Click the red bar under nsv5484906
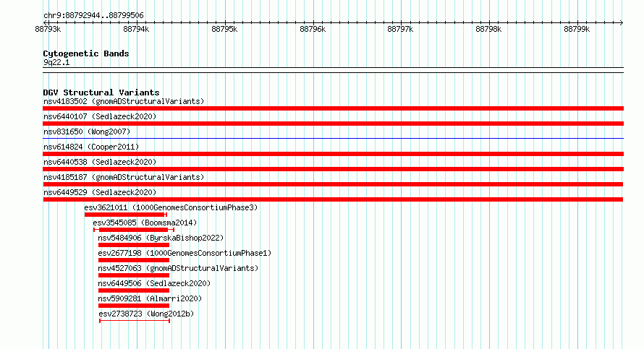The image size is (644, 349). (x=134, y=245)
